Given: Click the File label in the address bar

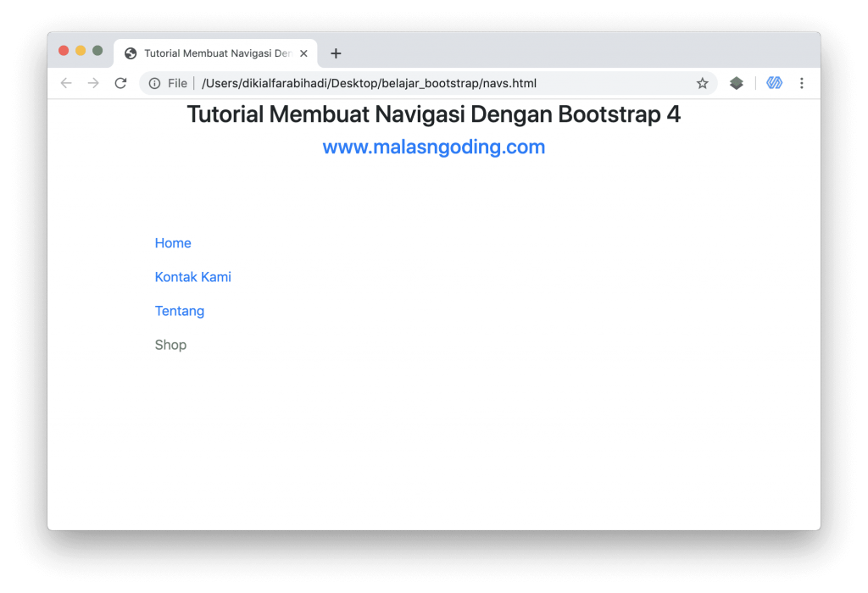Looking at the screenshot, I should pos(177,83).
